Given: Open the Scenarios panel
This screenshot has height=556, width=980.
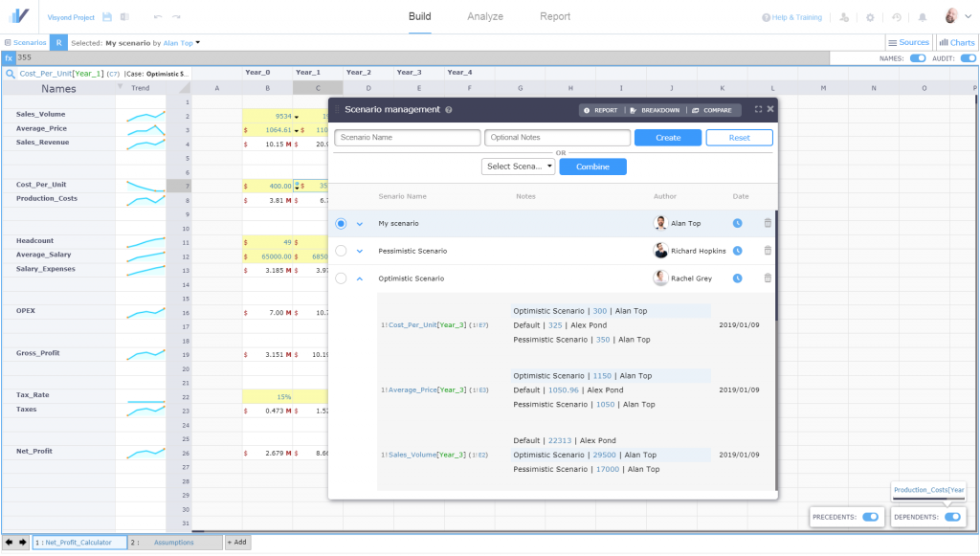Looking at the screenshot, I should 26,42.
